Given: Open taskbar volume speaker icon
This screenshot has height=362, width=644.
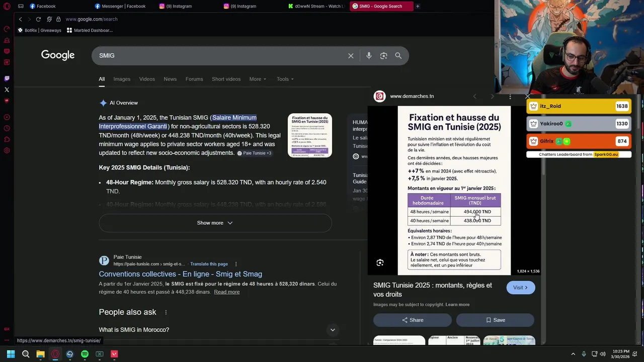Looking at the screenshot, I should coord(603,354).
